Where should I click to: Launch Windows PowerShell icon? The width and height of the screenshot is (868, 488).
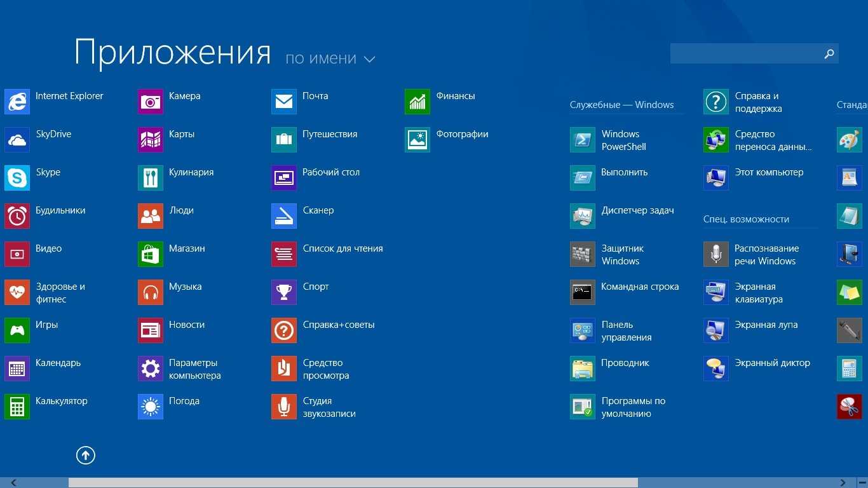(583, 140)
